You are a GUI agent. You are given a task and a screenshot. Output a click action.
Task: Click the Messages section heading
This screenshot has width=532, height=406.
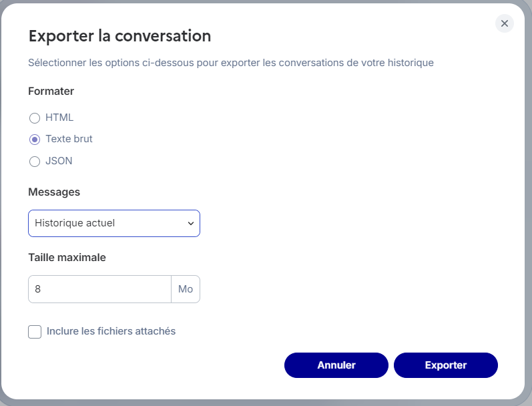pos(54,192)
